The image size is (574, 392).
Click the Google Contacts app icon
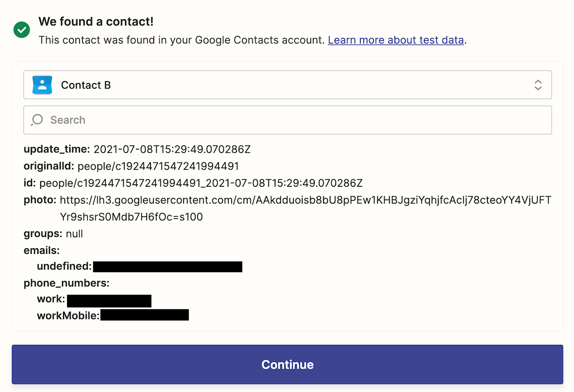pos(42,85)
